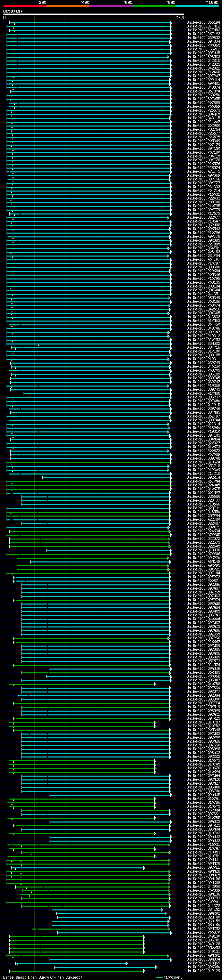Image resolution: width=222 pixels, height=980 pixels.
Task: Select the UniRef100_P08705 label
Action: (203, 370)
